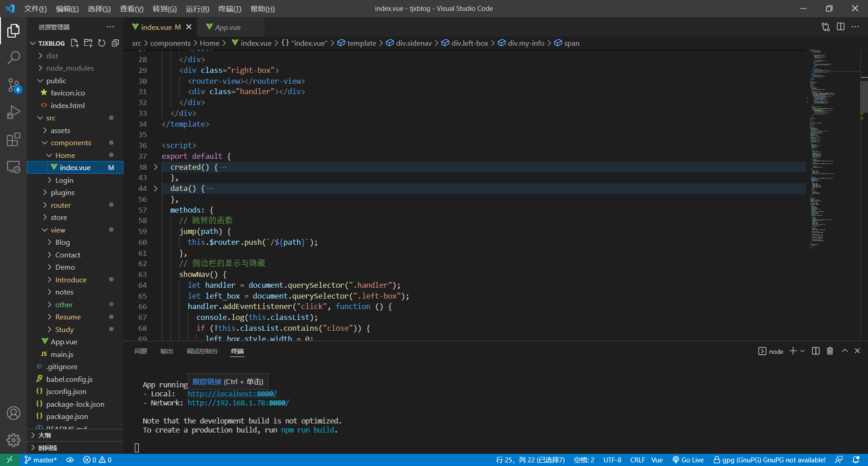Follow the http://localhost:8080/ link
The height and width of the screenshot is (466, 868).
coord(232,394)
